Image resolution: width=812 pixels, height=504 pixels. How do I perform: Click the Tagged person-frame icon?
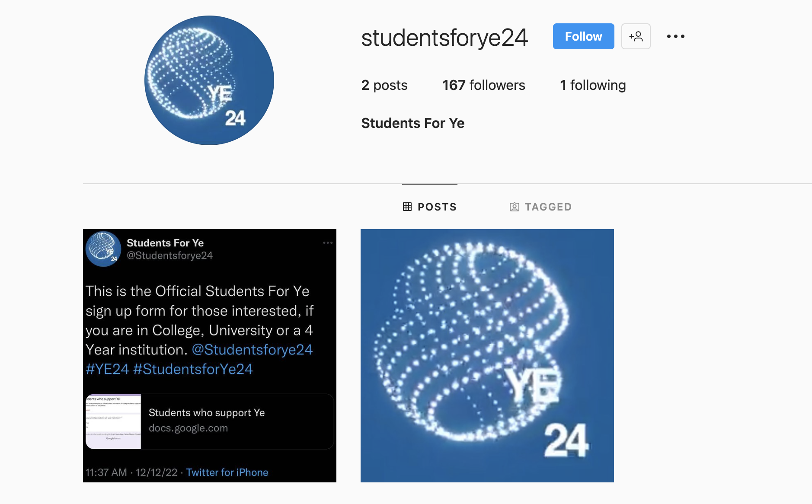[515, 207]
